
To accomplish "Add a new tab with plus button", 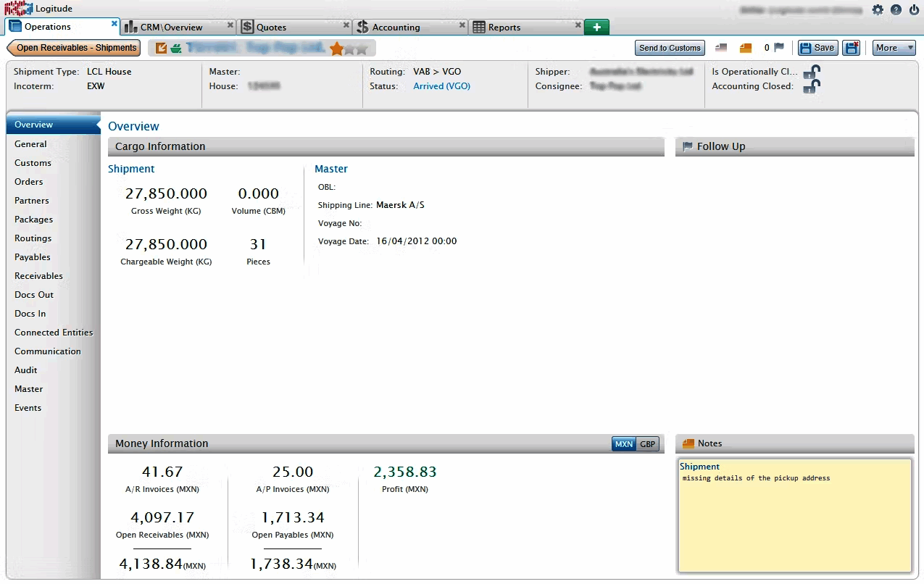I will tap(596, 27).
